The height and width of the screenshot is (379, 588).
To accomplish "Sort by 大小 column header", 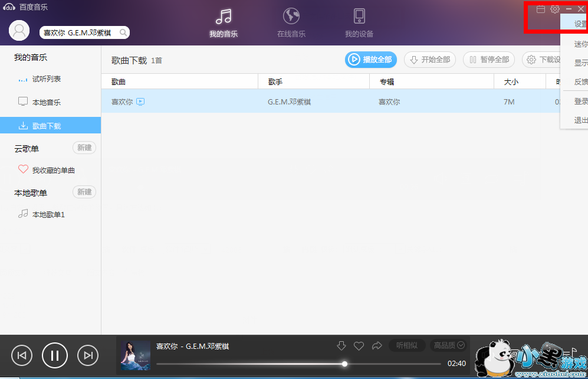I will [520, 82].
